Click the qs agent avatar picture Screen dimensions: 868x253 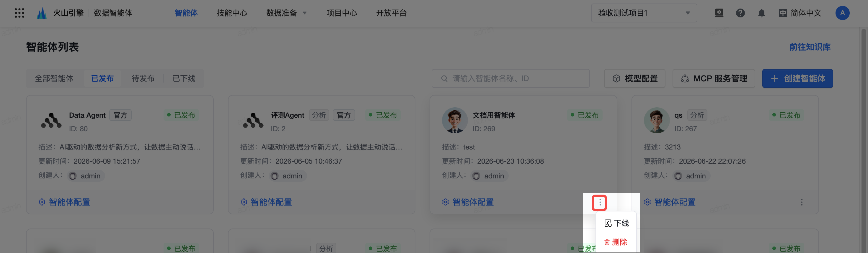click(x=656, y=120)
